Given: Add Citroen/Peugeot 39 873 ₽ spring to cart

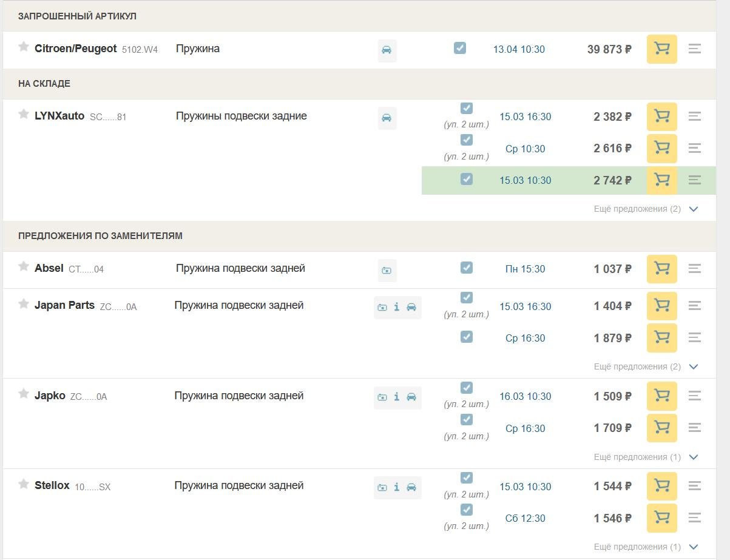Looking at the screenshot, I should coord(662,49).
